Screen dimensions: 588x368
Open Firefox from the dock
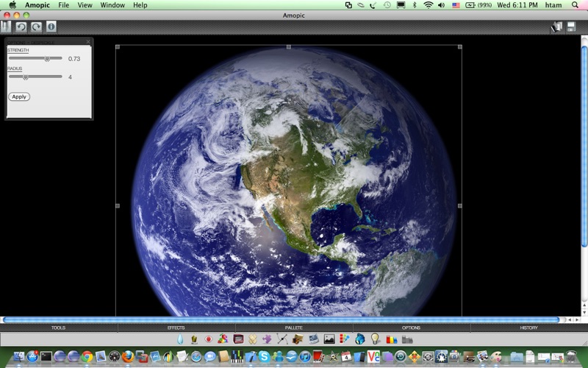(128, 356)
